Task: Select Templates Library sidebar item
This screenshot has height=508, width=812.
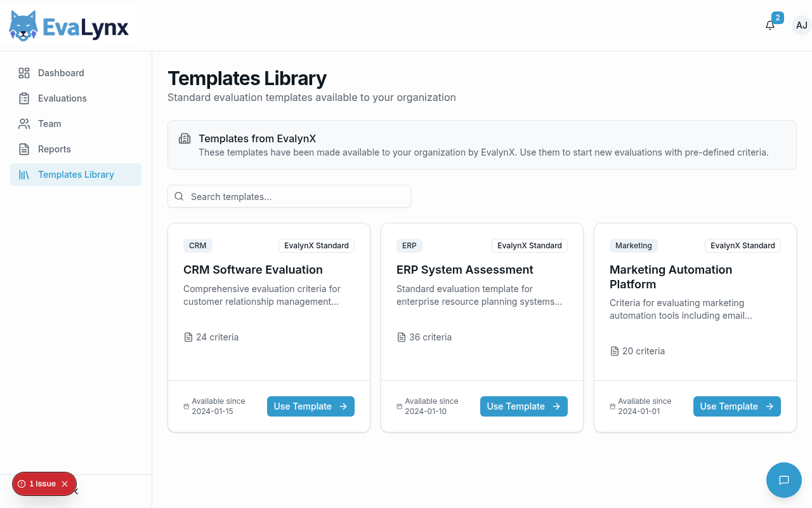Action: (75, 175)
